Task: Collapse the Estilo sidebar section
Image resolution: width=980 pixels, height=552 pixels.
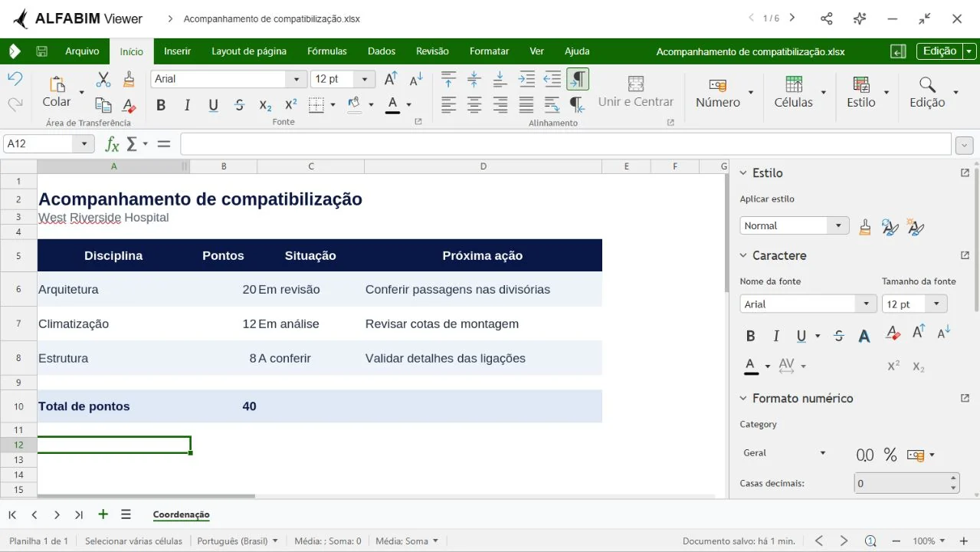Action: click(742, 173)
